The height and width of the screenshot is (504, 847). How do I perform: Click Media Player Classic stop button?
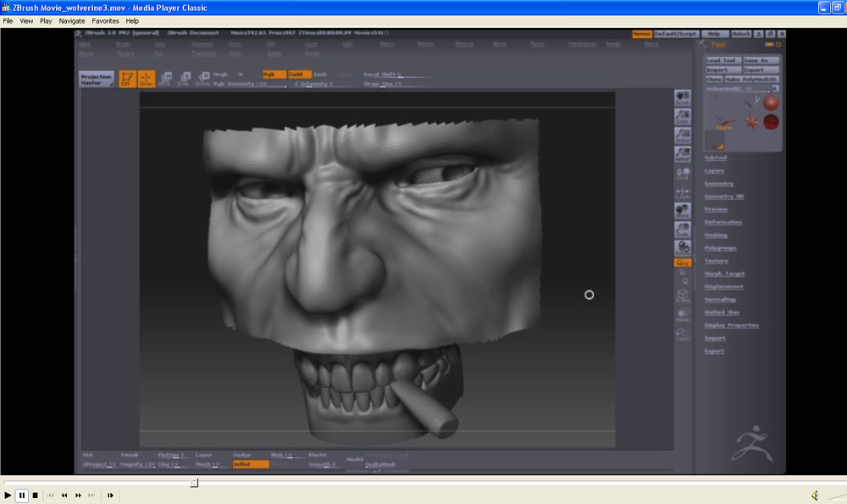[35, 495]
